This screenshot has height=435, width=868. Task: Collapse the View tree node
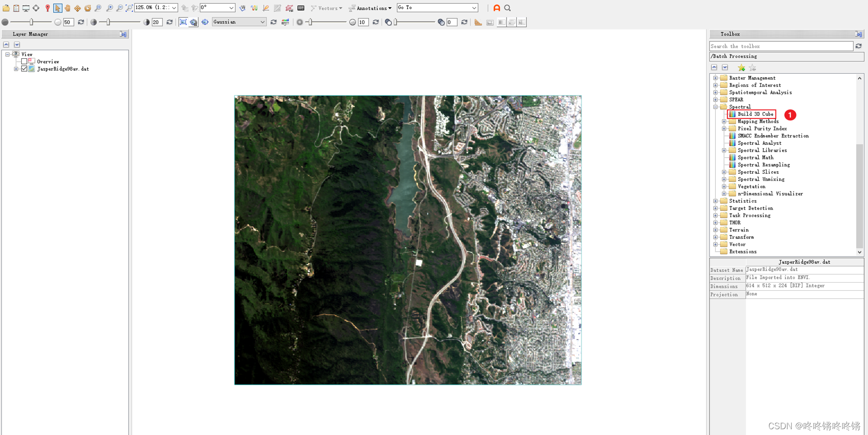(7, 54)
